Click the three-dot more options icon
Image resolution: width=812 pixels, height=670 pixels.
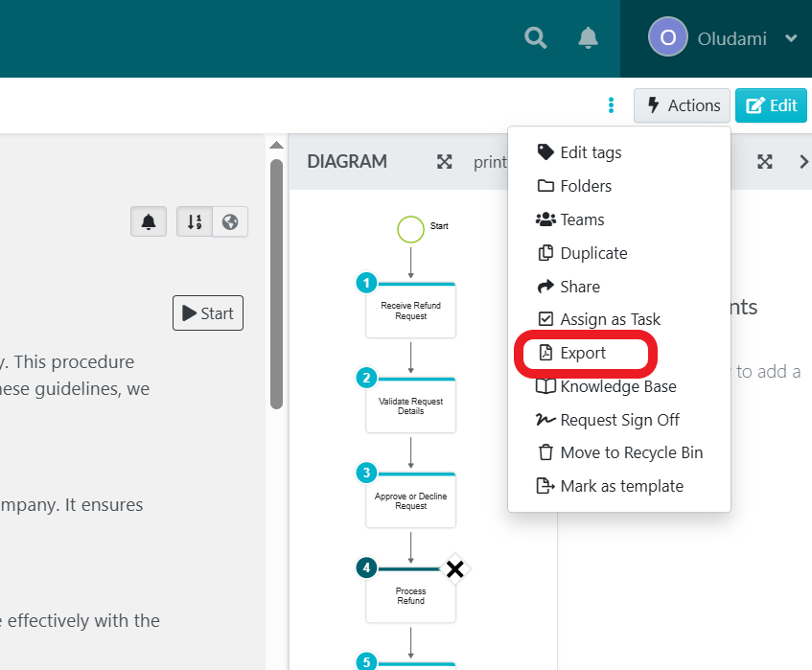[x=611, y=105]
